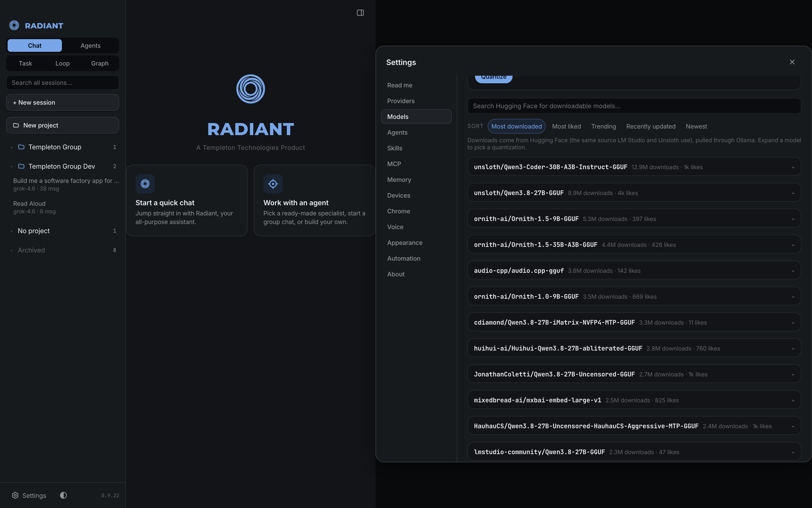Sort models by Most liked

(x=566, y=126)
